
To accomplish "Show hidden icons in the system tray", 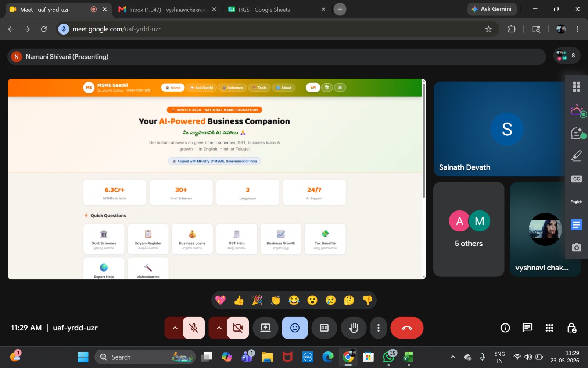I will click(x=453, y=357).
